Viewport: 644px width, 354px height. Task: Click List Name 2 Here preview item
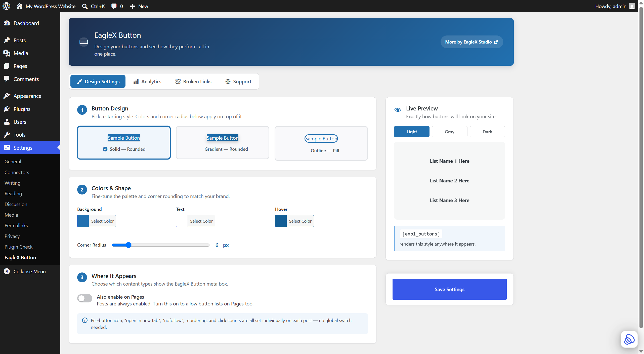point(449,181)
